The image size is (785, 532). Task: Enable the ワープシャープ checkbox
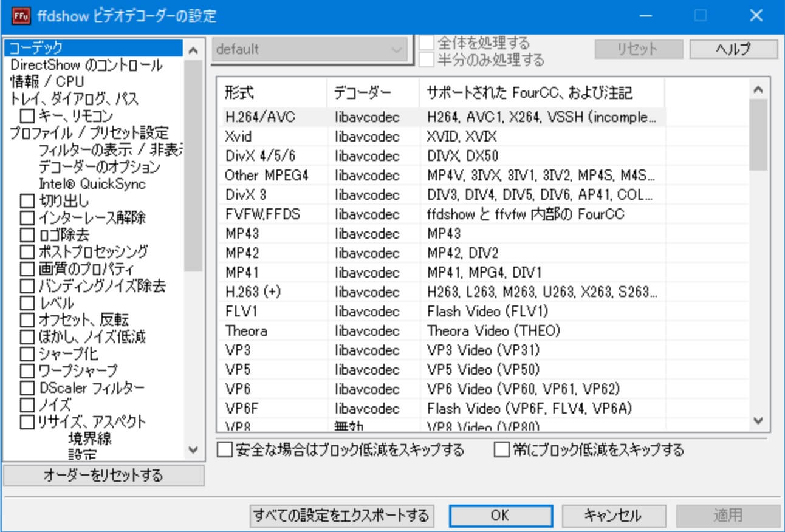(28, 370)
